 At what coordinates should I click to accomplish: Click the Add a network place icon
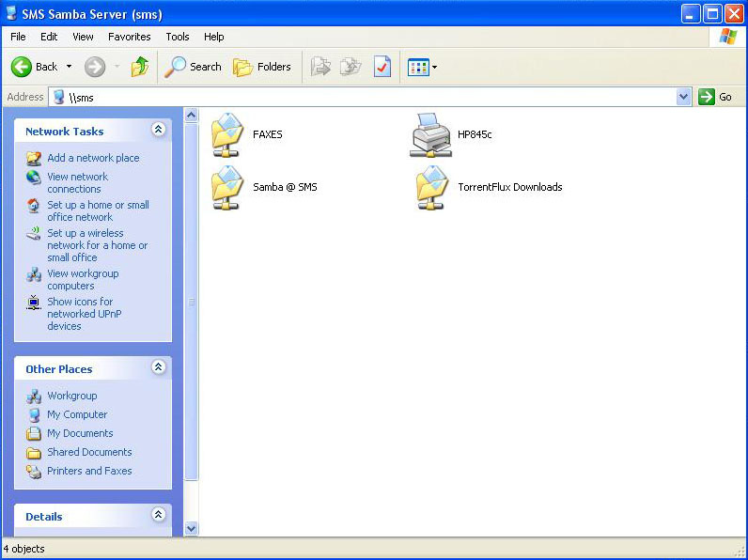(34, 158)
